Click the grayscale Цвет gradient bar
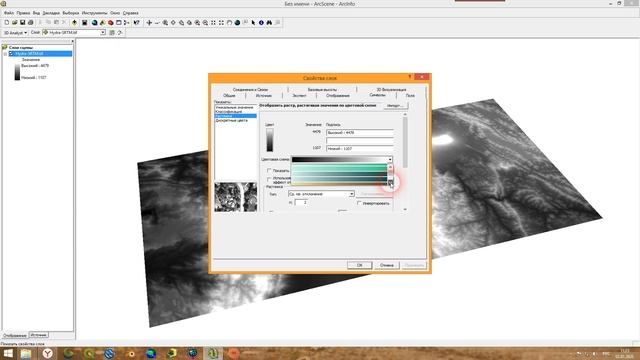The image size is (640, 360). [270, 140]
